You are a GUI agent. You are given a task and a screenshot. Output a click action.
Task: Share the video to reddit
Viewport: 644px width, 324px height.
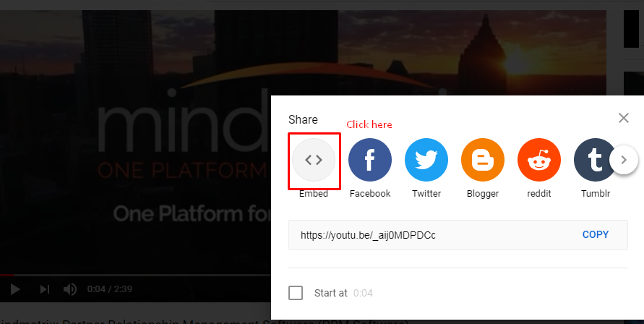[539, 160]
